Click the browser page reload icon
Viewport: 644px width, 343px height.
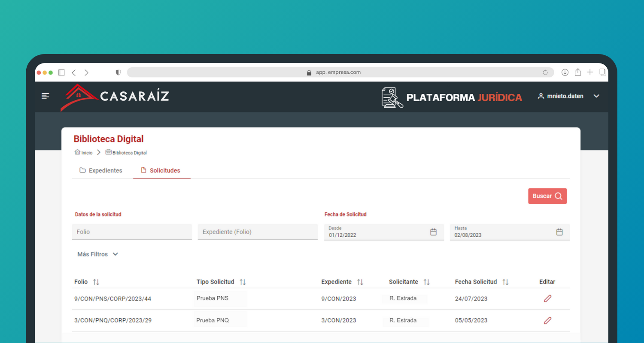point(545,72)
